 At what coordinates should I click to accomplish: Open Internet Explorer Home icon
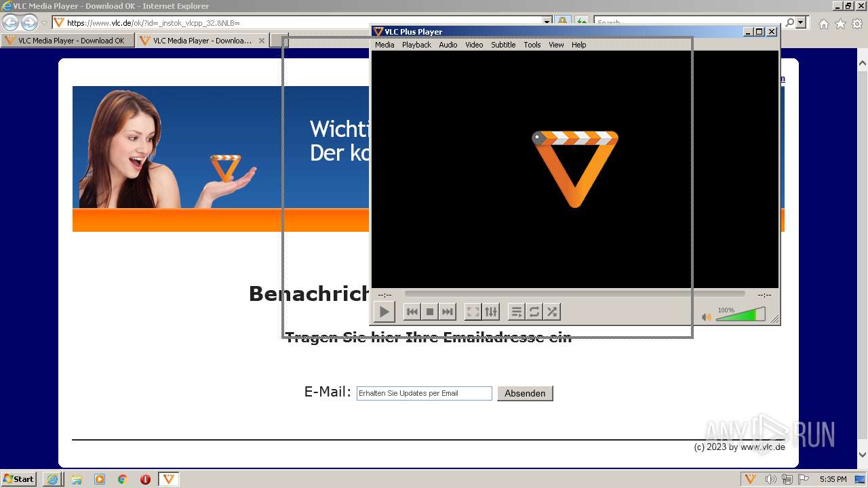[x=823, y=24]
